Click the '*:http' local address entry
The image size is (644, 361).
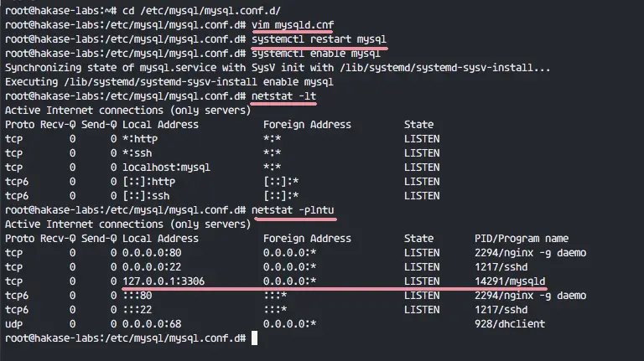pyautogui.click(x=140, y=139)
